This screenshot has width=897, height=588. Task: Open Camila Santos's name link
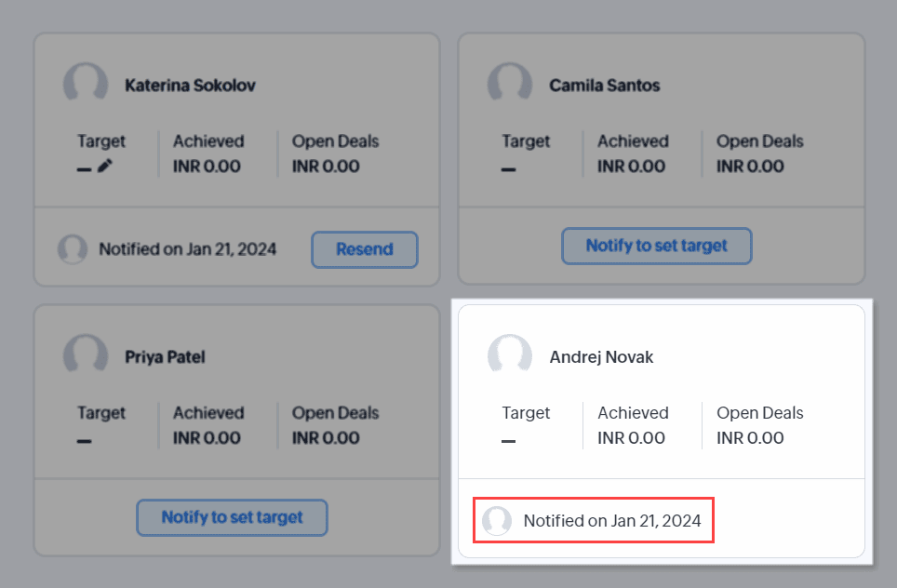pyautogui.click(x=605, y=86)
